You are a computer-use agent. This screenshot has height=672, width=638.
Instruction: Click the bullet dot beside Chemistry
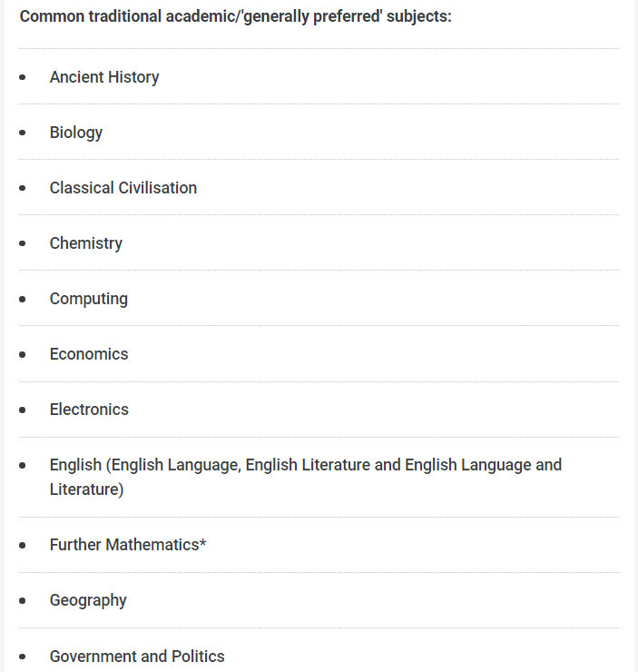23,244
